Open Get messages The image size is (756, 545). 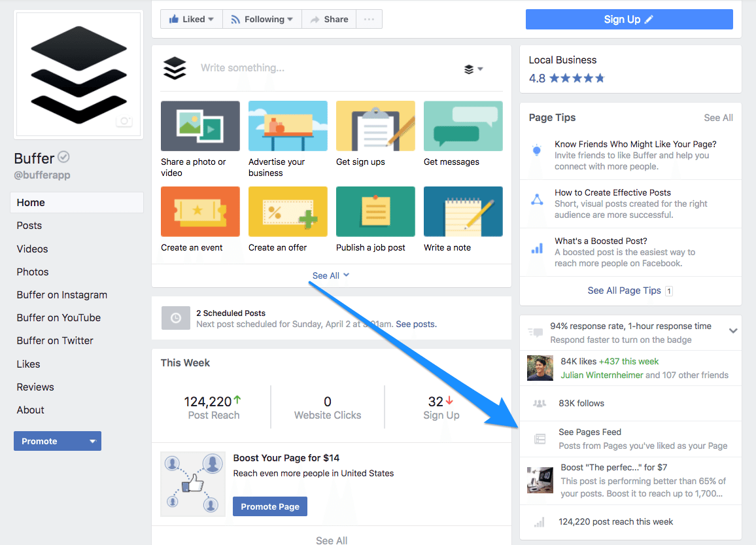463,126
